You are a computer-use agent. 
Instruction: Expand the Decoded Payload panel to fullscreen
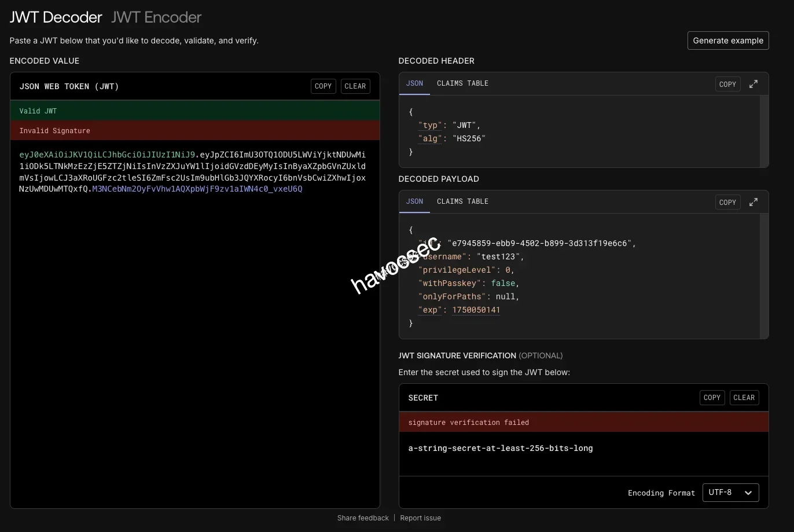753,202
